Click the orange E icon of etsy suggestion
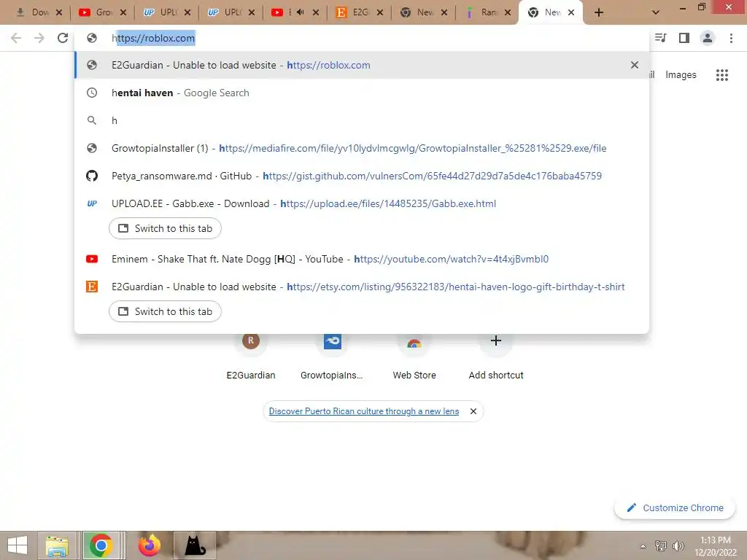 click(x=92, y=287)
